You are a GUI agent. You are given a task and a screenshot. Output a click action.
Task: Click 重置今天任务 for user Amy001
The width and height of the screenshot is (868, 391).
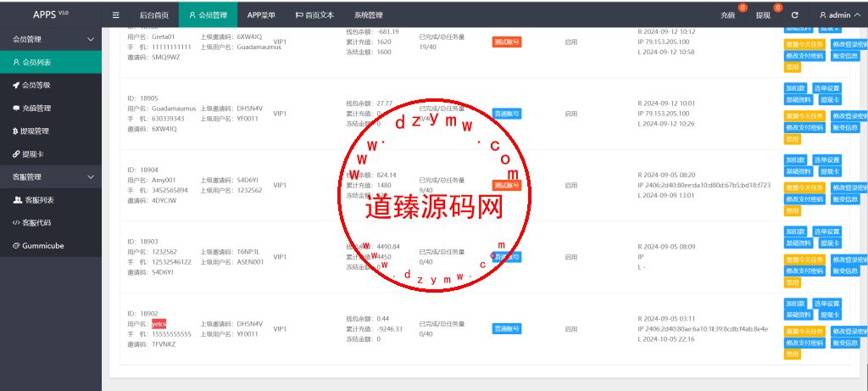tap(805, 187)
